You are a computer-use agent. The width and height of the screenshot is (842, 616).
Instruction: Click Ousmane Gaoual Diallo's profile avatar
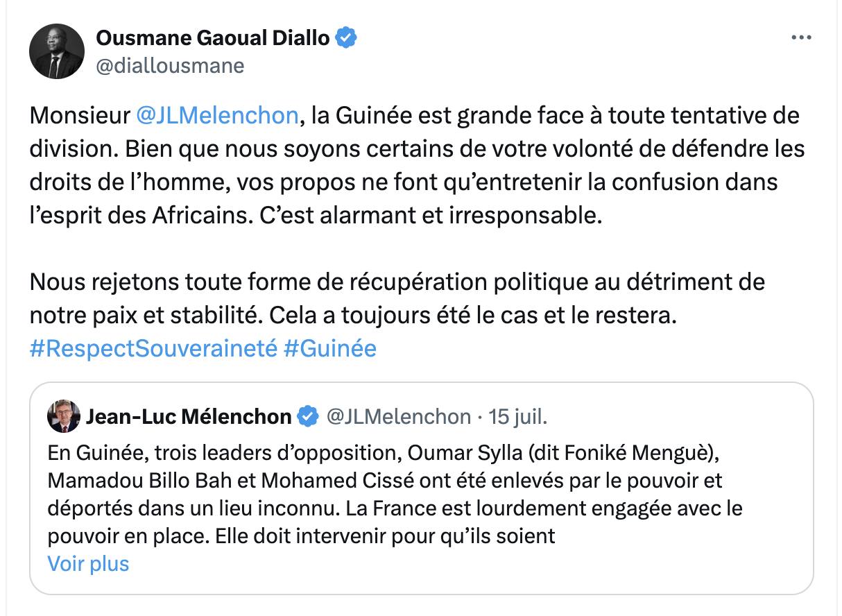coord(56,51)
